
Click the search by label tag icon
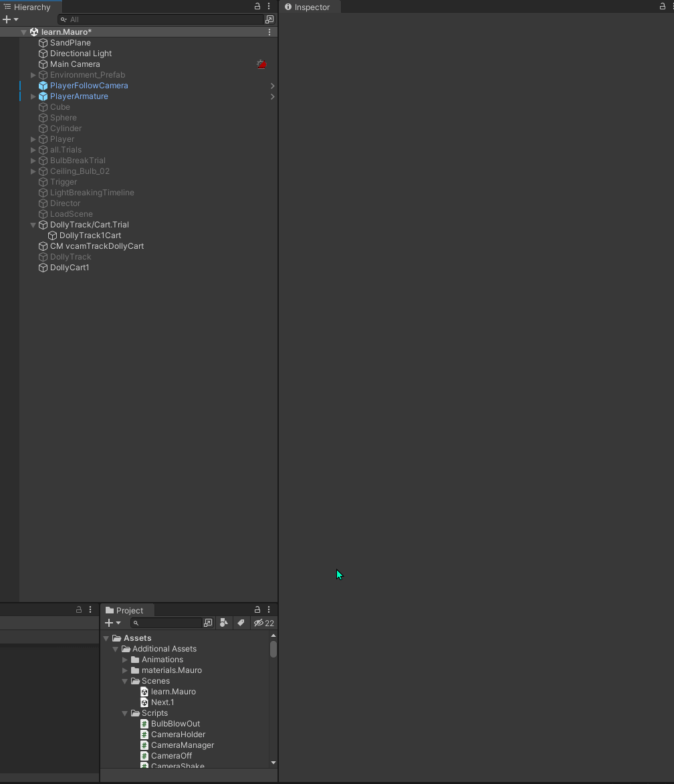[x=241, y=623]
